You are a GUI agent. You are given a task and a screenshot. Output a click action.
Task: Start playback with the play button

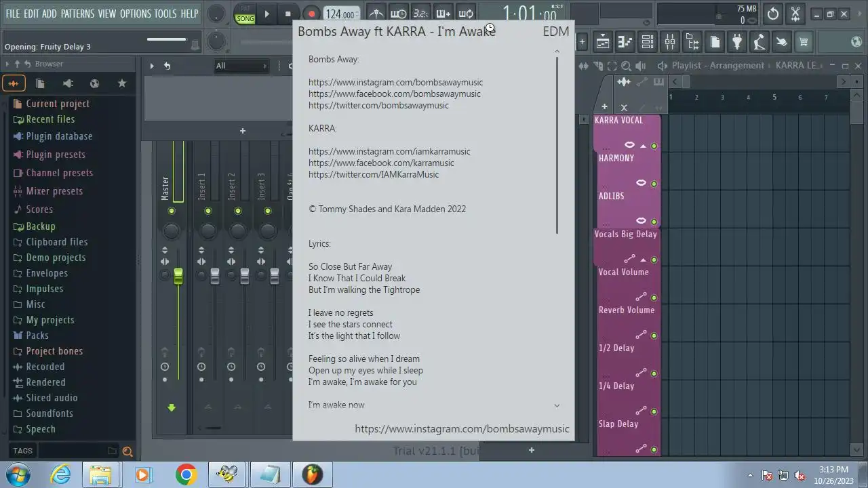tap(267, 14)
